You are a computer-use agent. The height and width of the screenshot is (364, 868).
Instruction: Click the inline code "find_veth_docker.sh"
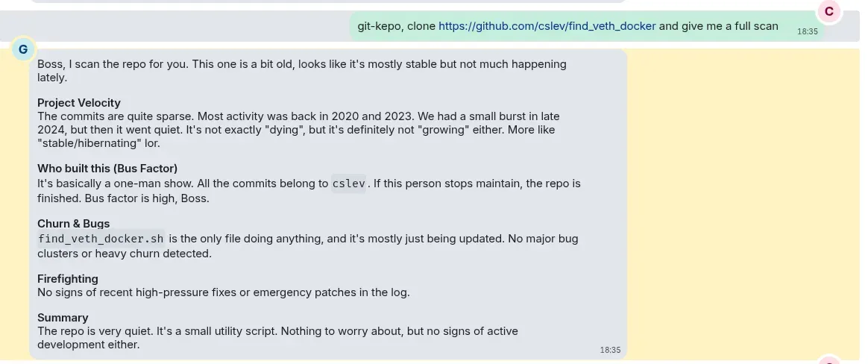tap(101, 239)
